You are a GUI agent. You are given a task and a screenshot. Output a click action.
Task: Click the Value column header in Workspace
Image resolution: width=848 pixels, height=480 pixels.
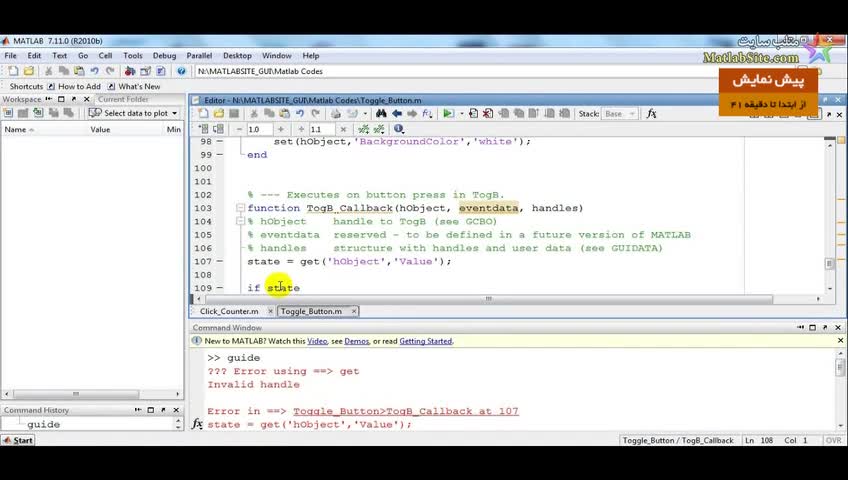coord(100,130)
